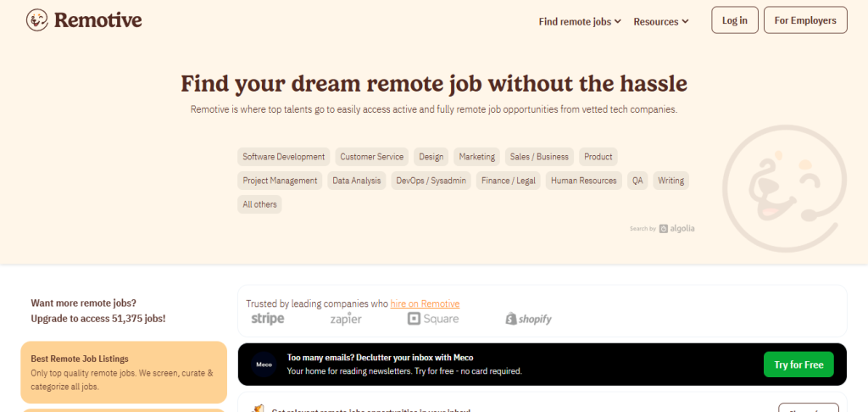Click the Remotive logo icon

[x=37, y=20]
